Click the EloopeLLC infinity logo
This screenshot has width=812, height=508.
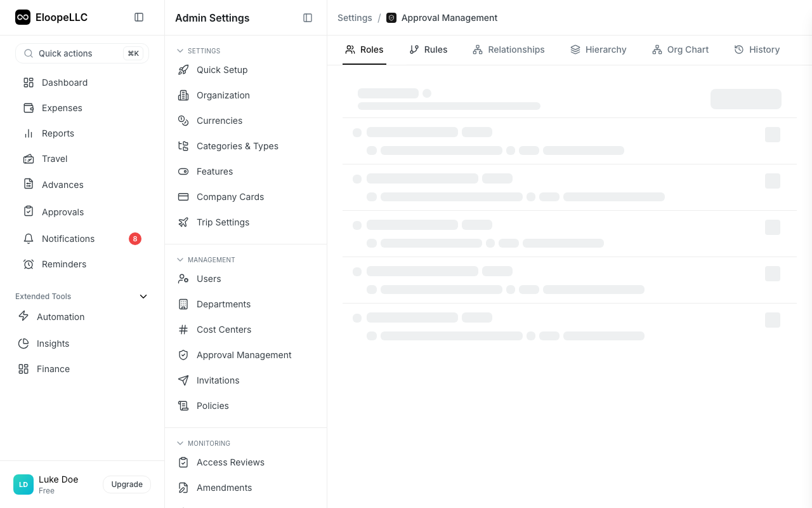pos(23,17)
